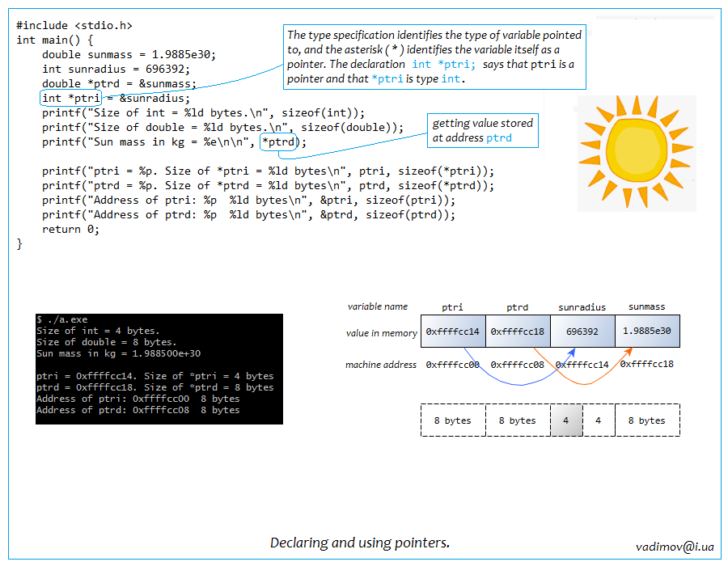Click the 'Address of ptrd' printf code line
The image size is (728, 566).
(249, 215)
